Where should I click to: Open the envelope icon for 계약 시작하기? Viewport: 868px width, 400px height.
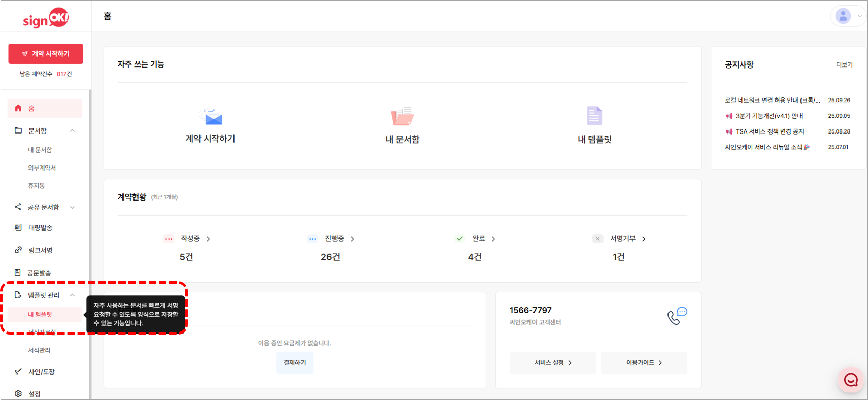211,117
